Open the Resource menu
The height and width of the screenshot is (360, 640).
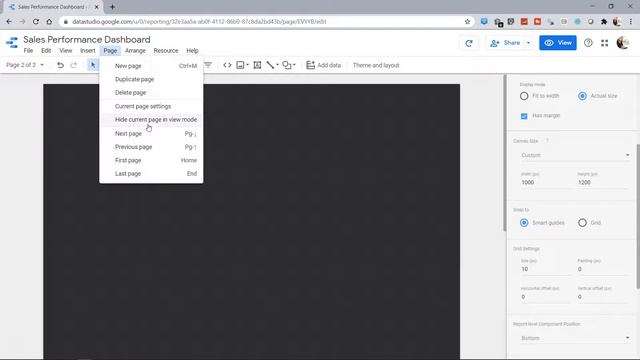[x=166, y=51]
